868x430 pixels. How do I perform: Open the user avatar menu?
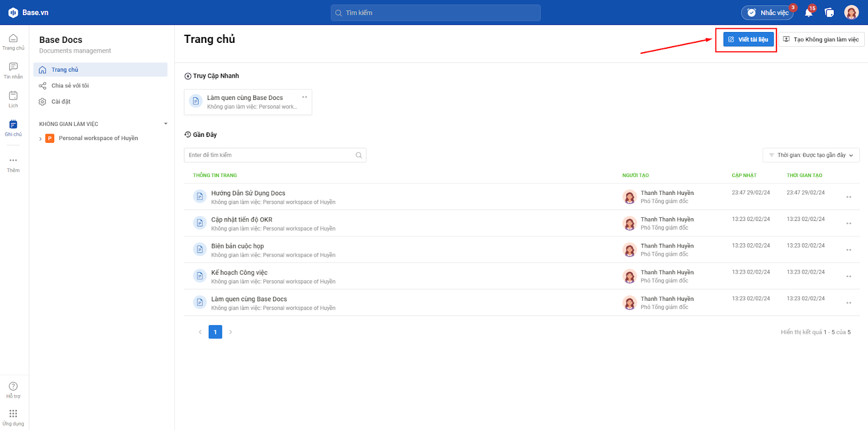click(851, 12)
